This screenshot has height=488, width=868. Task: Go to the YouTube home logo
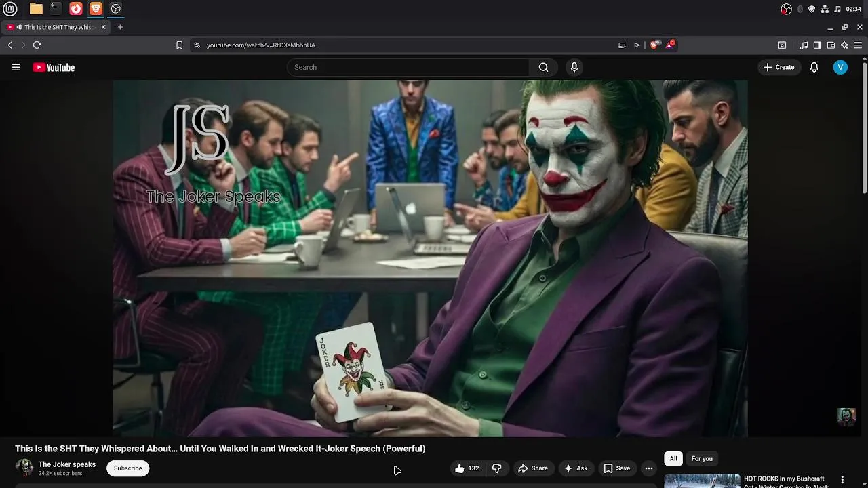point(54,67)
